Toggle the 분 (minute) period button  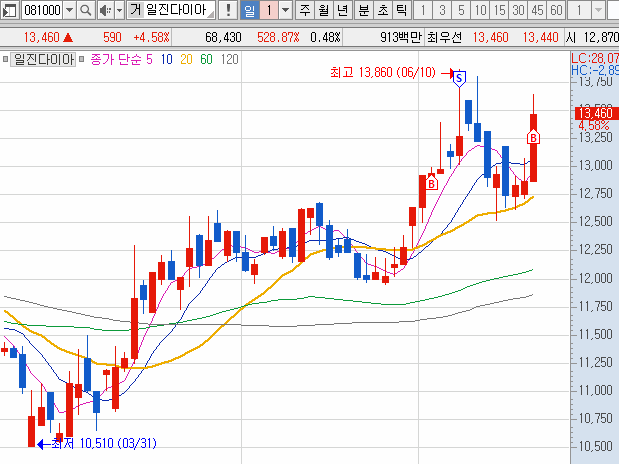click(363, 11)
